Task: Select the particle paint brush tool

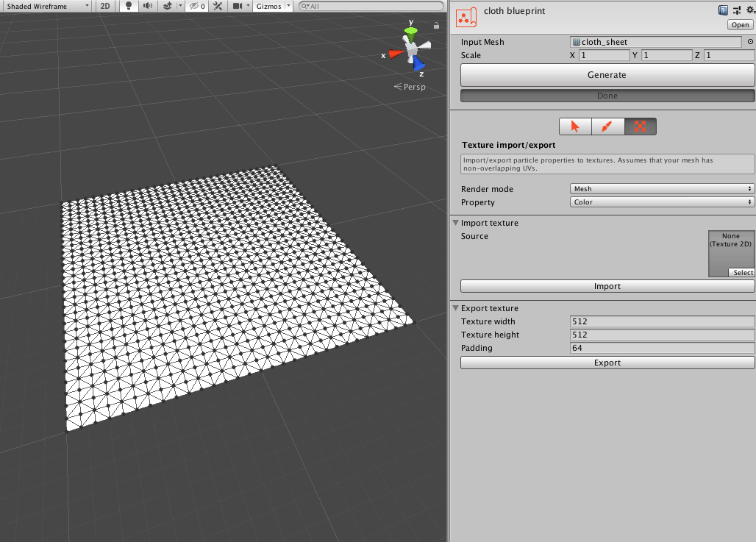Action: [607, 126]
